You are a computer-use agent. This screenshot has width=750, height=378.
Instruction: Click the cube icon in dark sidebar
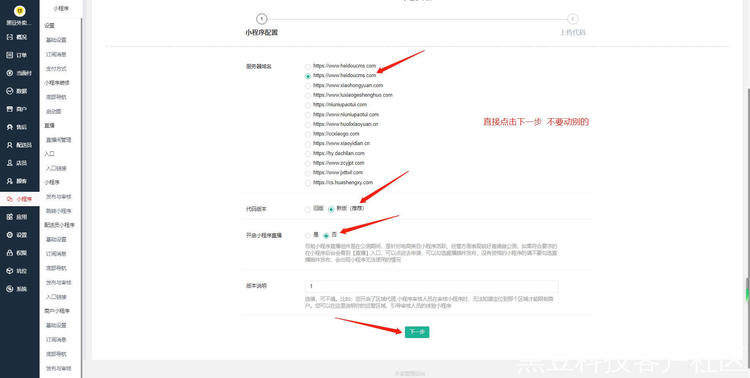tap(10, 271)
